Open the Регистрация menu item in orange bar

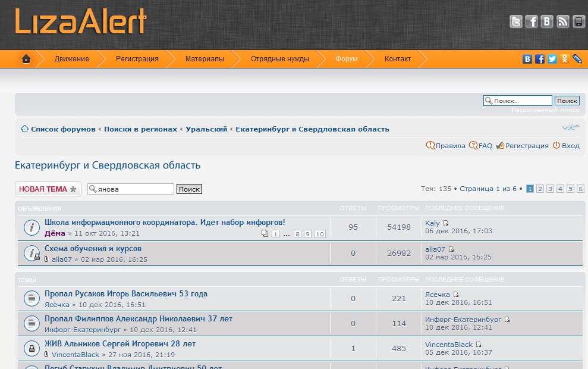[137, 59]
